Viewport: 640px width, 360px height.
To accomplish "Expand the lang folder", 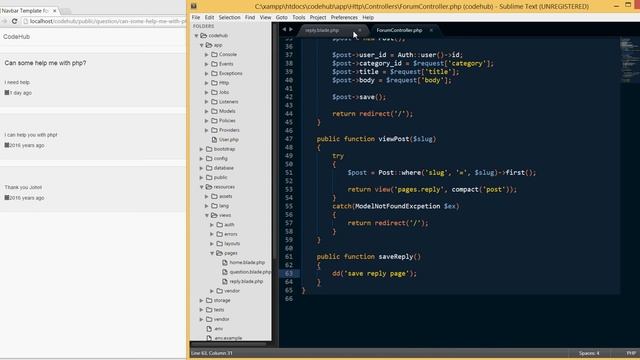I will (x=207, y=206).
